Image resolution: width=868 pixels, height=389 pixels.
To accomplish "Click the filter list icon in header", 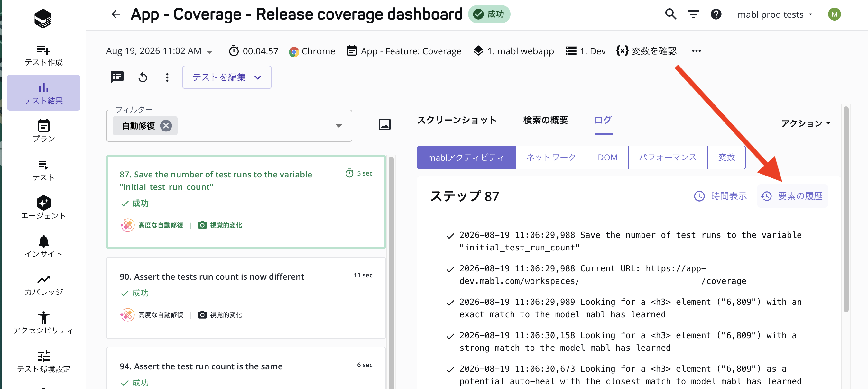I will [x=693, y=14].
